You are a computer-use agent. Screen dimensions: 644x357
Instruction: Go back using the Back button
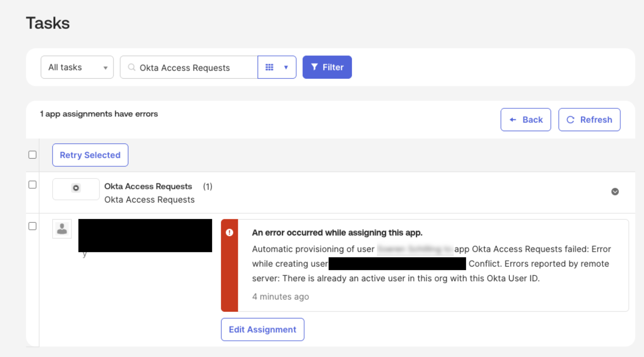[526, 120]
